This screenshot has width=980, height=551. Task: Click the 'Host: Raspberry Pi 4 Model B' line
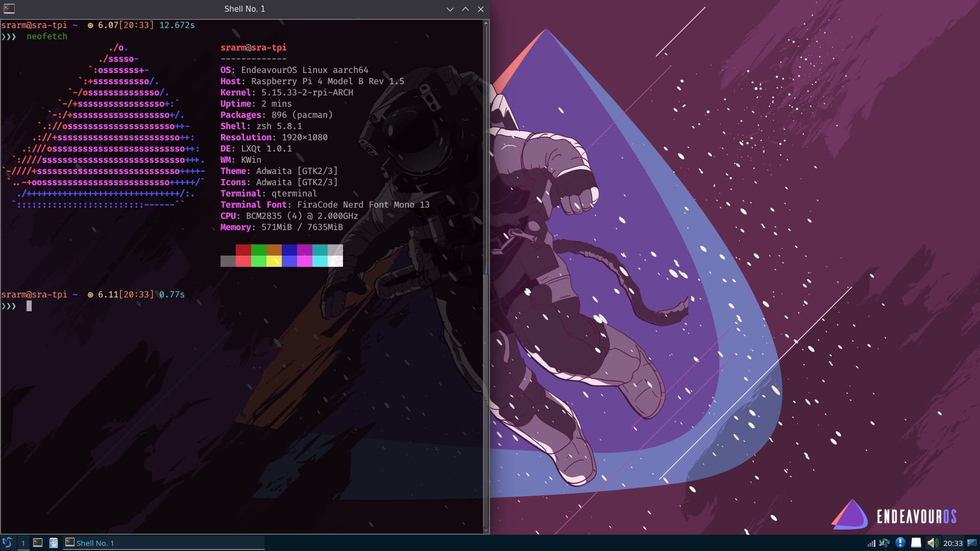click(312, 81)
